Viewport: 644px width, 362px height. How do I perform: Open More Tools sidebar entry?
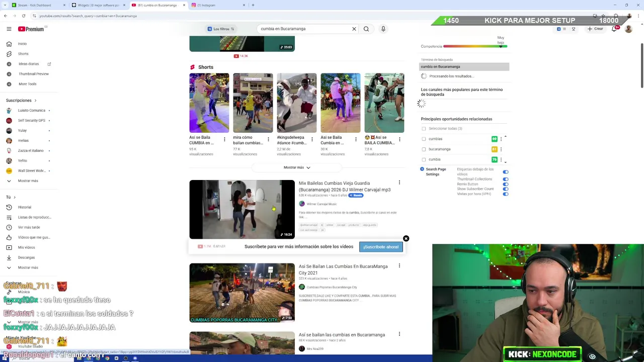coord(27,84)
